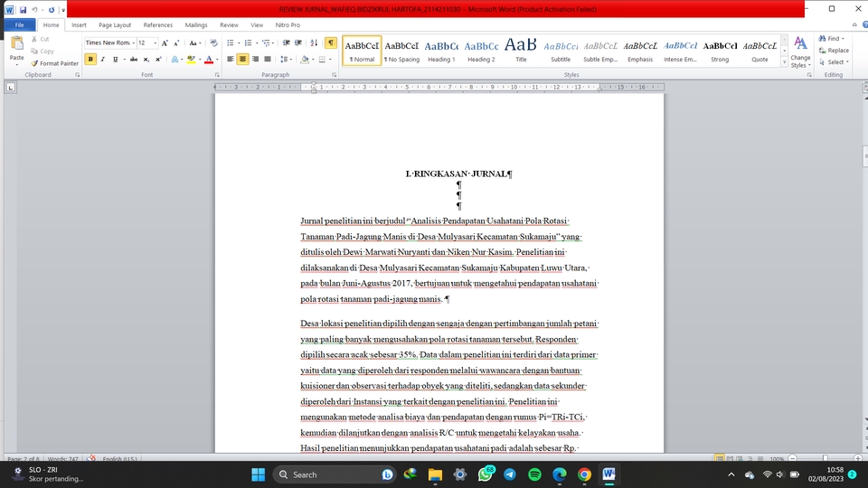The width and height of the screenshot is (868, 488).
Task: Toggle Underline formatting
Action: (115, 60)
